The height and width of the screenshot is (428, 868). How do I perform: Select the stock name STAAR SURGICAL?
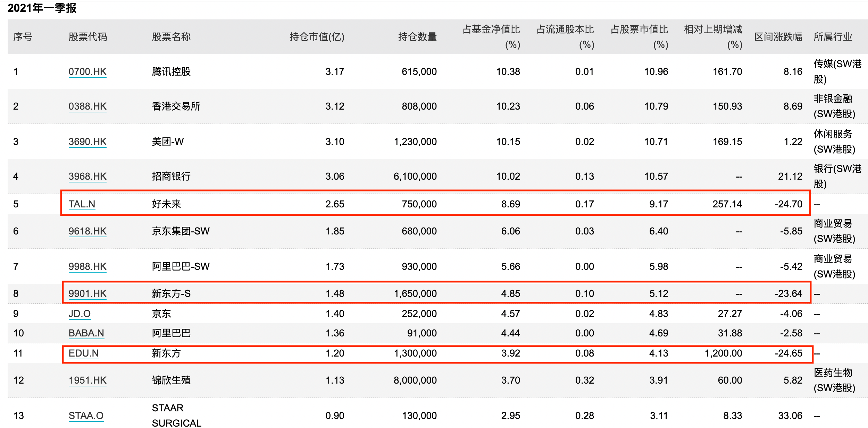(176, 416)
